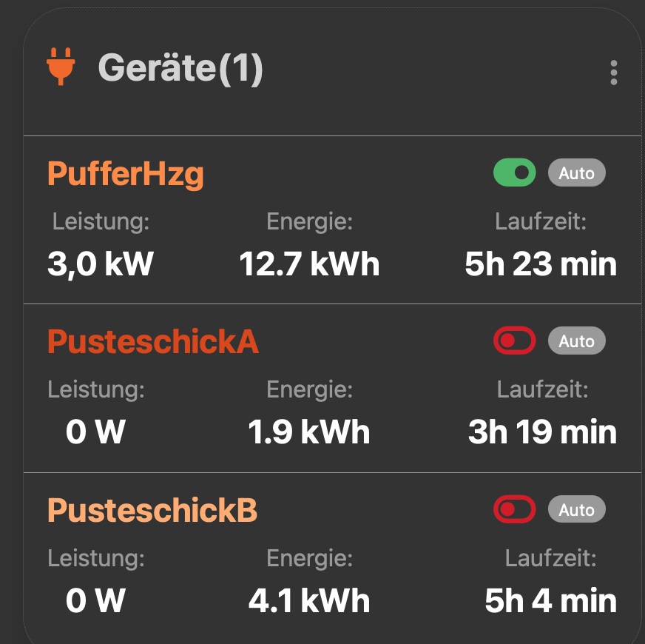Click the 3,0 kW power value
This screenshot has width=645, height=644.
pos(101,264)
